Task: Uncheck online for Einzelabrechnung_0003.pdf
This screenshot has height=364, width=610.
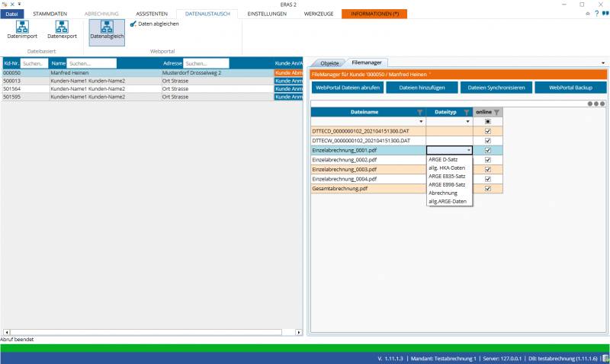Action: tap(488, 169)
